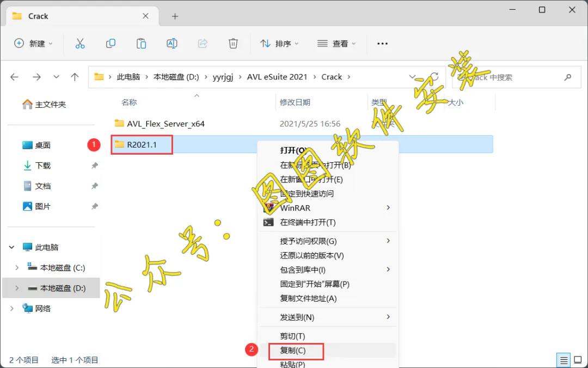Click the Cut scissors icon in toolbar
This screenshot has width=588, height=368.
[x=80, y=44]
